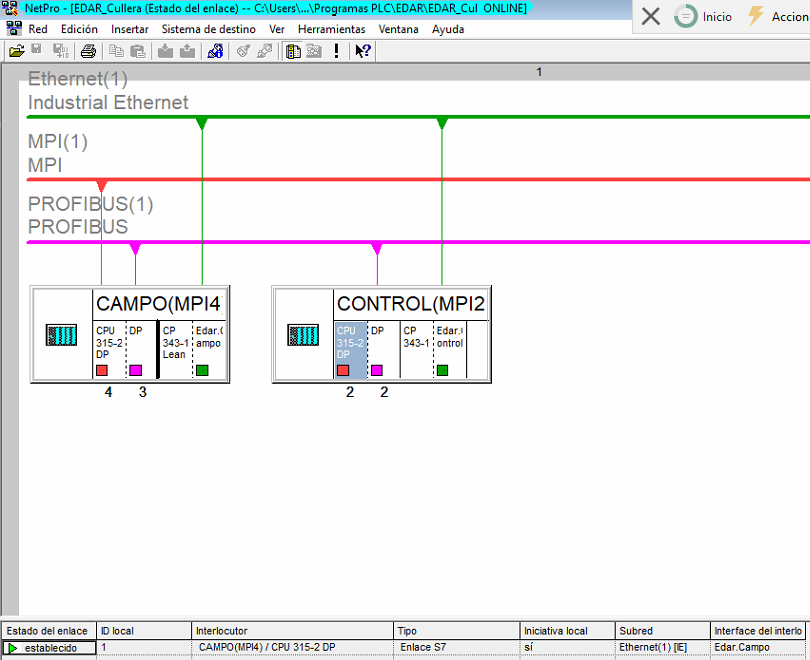810x660 pixels.
Task: Select the CAMPO(MPI4 station title
Action: click(159, 304)
